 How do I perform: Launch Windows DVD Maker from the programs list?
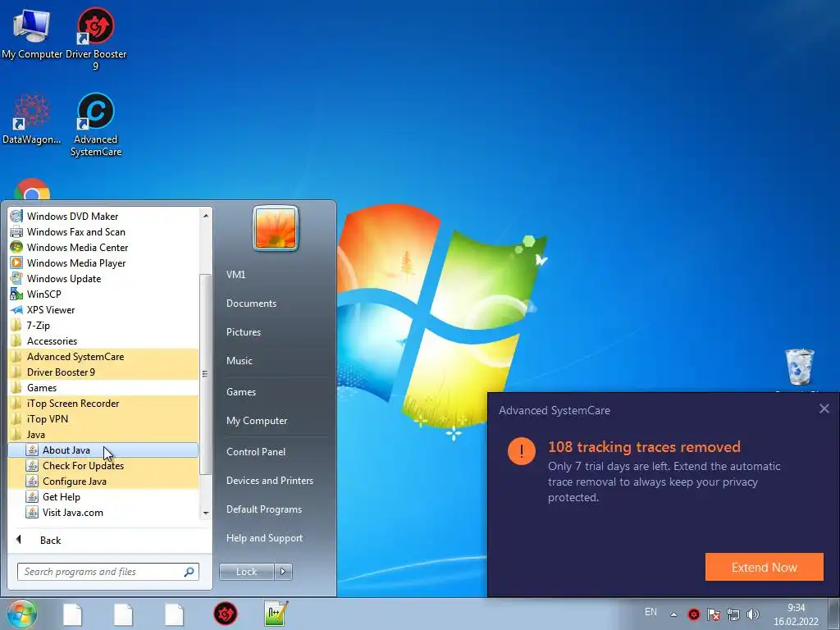[x=103, y=217]
